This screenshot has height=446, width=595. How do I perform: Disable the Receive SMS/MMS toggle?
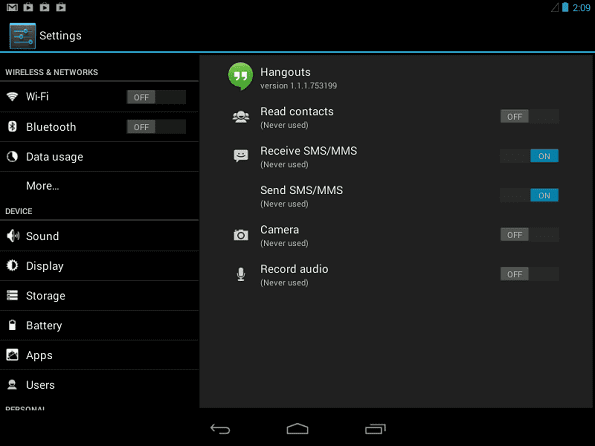coord(529,156)
